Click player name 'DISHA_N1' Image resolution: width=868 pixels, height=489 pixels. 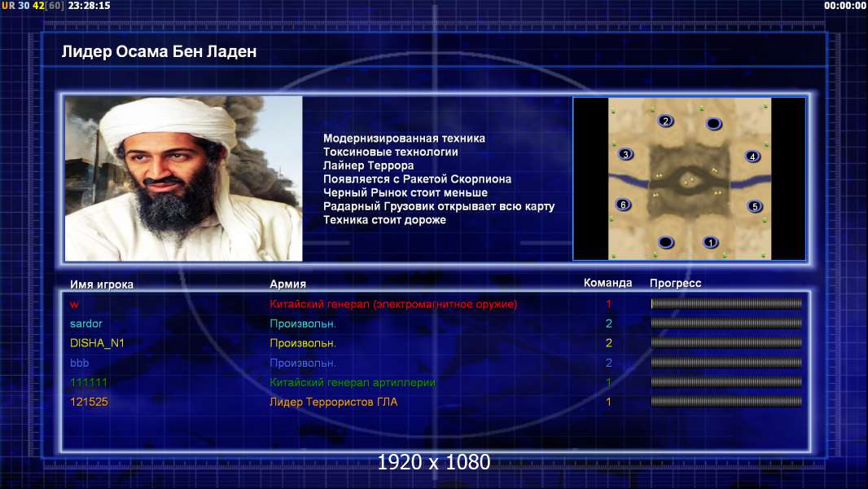[x=97, y=343]
